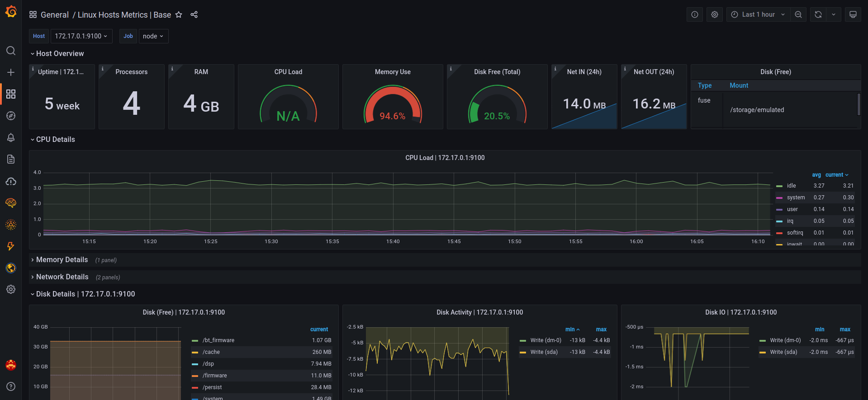This screenshot has height=400, width=868.
Task: Expand the Network Details row
Action: pos(62,277)
